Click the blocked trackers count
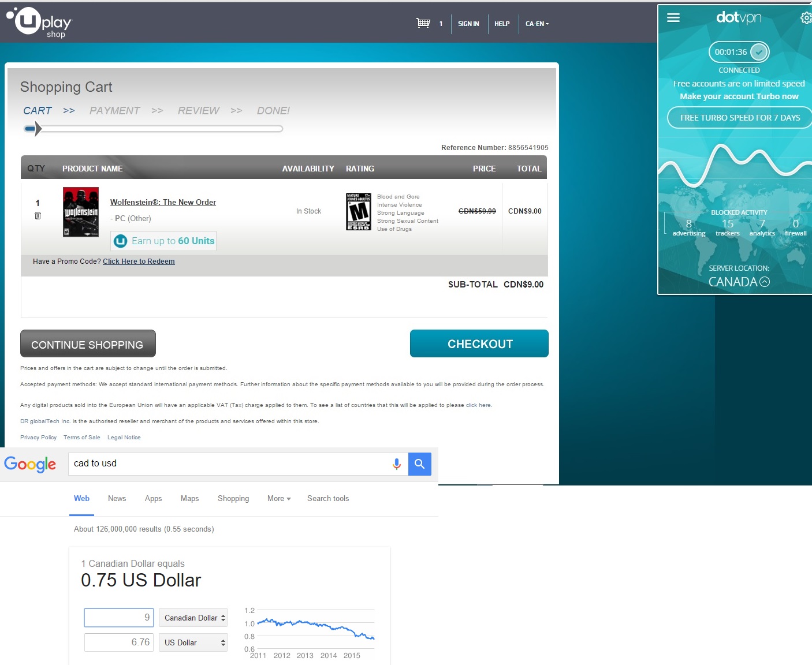This screenshot has width=812, height=665. pos(728,227)
